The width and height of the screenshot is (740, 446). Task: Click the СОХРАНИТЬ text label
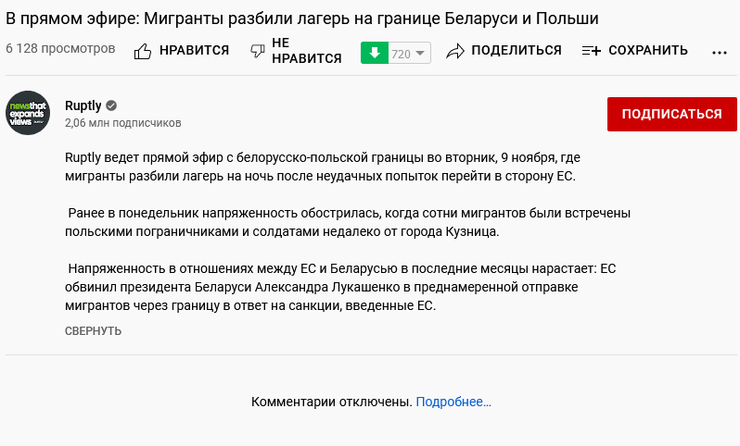point(648,51)
